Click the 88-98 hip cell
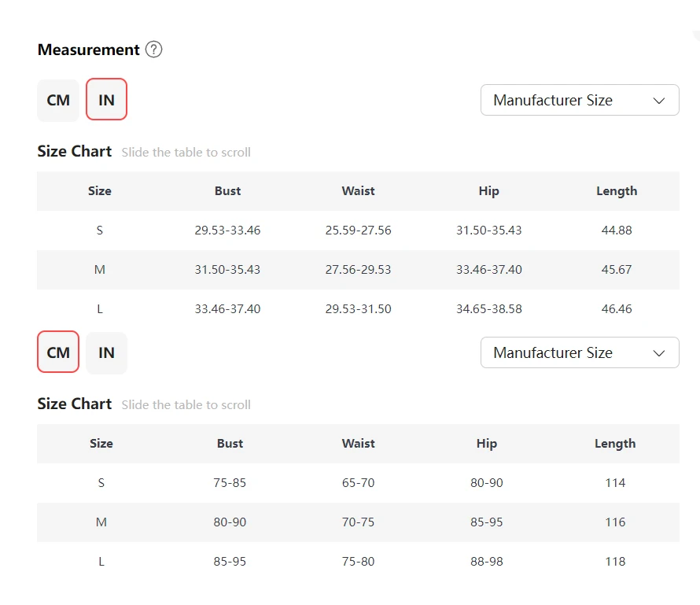700x605 pixels. (x=487, y=562)
